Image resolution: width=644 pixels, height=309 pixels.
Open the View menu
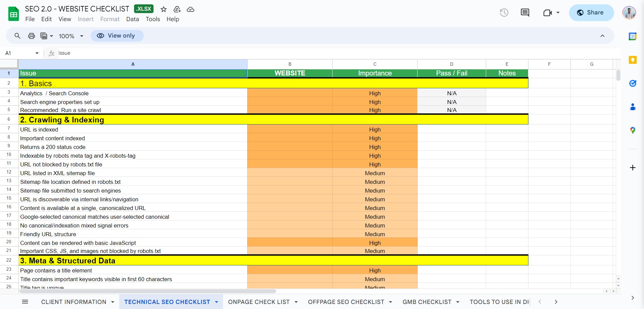(65, 19)
